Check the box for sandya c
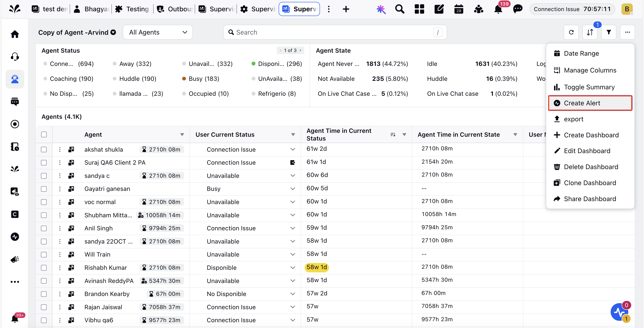Screen dimensions: 644x328 (x=44, y=176)
